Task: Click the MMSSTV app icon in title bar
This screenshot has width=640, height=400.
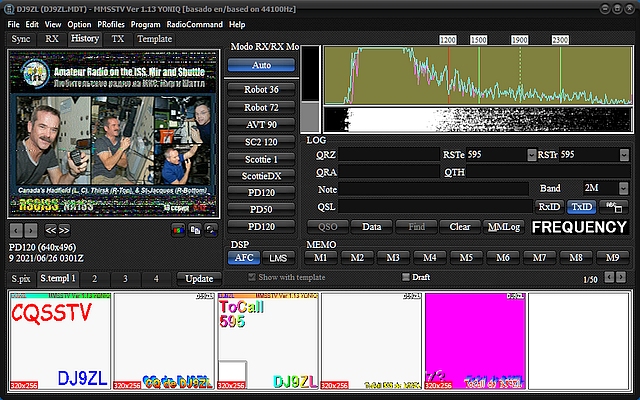Action: (x=7, y=9)
